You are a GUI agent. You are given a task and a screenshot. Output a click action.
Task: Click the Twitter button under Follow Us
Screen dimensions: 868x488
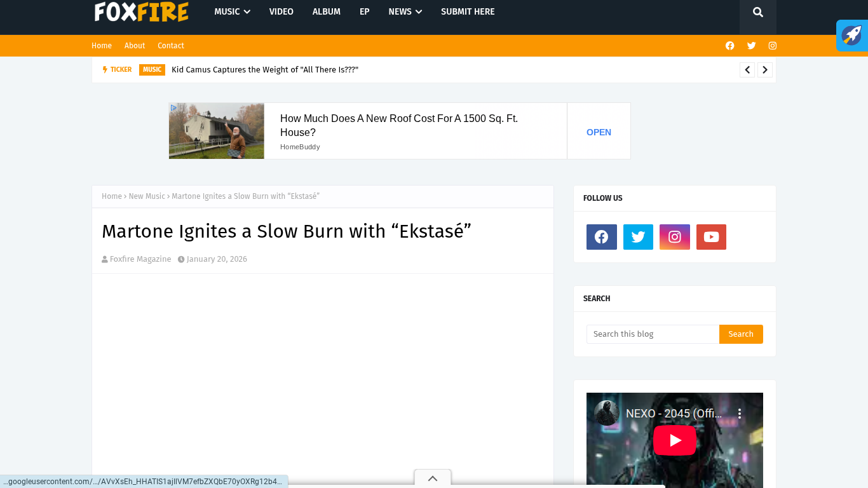tap(638, 237)
